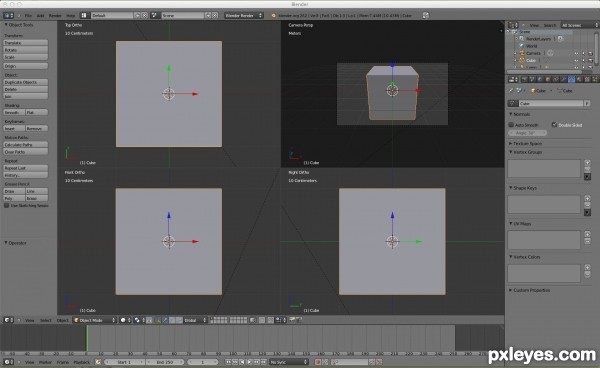
Task: Open the Add menu
Action: coord(40,16)
